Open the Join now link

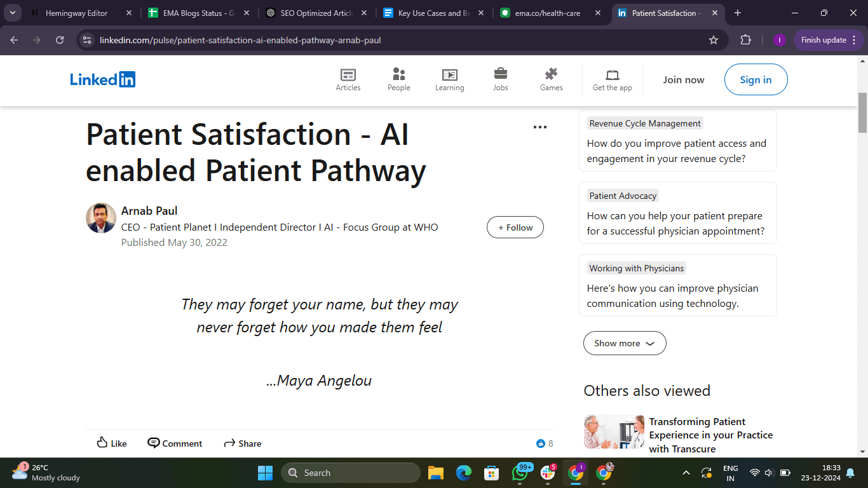point(684,79)
